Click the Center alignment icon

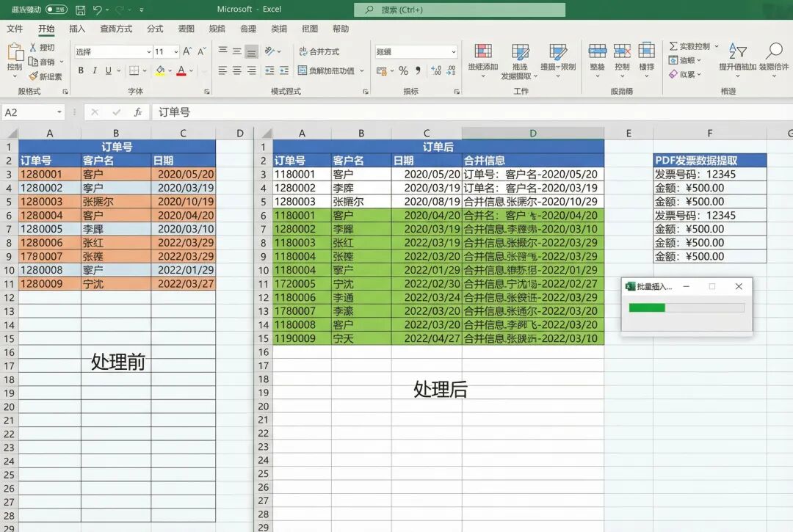236,70
